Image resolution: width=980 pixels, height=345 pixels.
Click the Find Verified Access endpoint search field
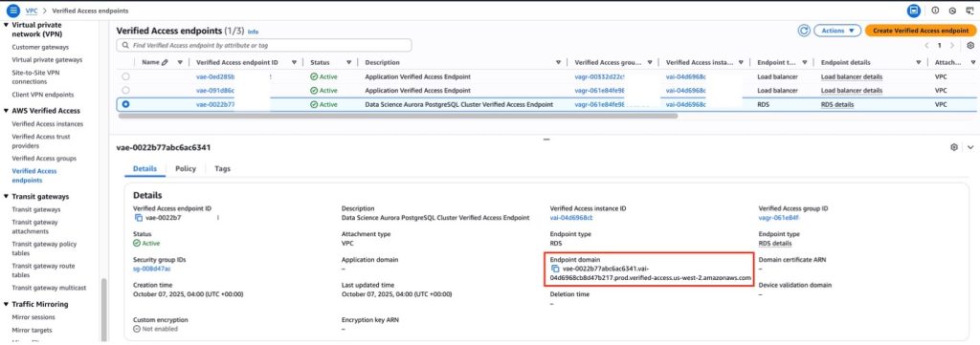coord(264,46)
